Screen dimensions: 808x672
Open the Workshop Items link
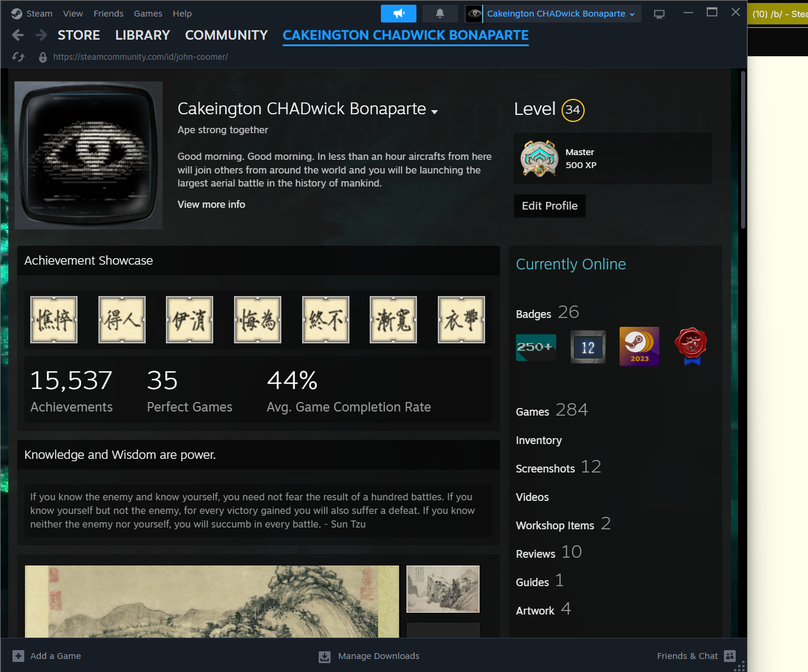point(563,524)
